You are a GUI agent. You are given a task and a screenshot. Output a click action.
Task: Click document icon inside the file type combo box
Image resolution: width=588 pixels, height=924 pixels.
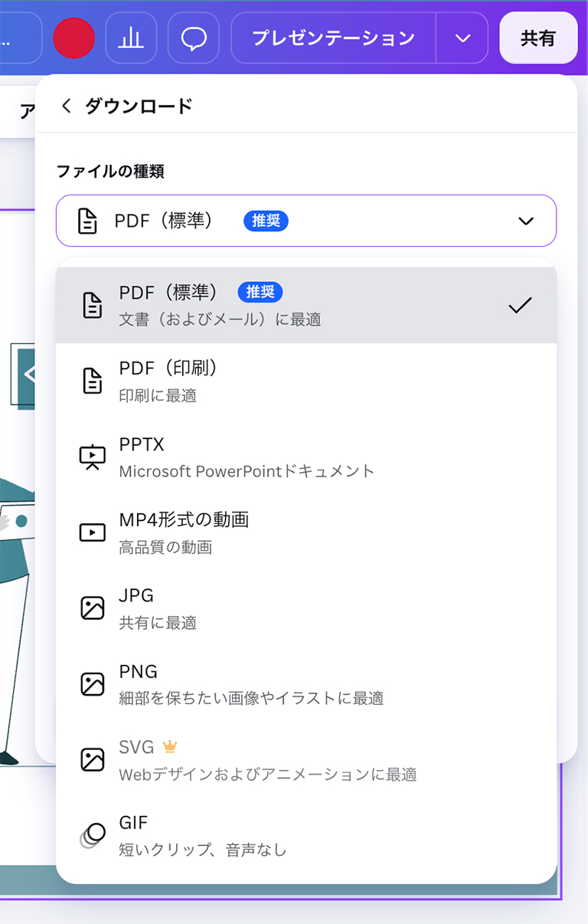click(x=88, y=221)
